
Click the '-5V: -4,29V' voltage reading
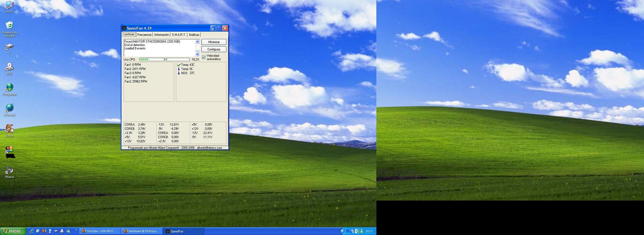pyautogui.click(x=168, y=128)
